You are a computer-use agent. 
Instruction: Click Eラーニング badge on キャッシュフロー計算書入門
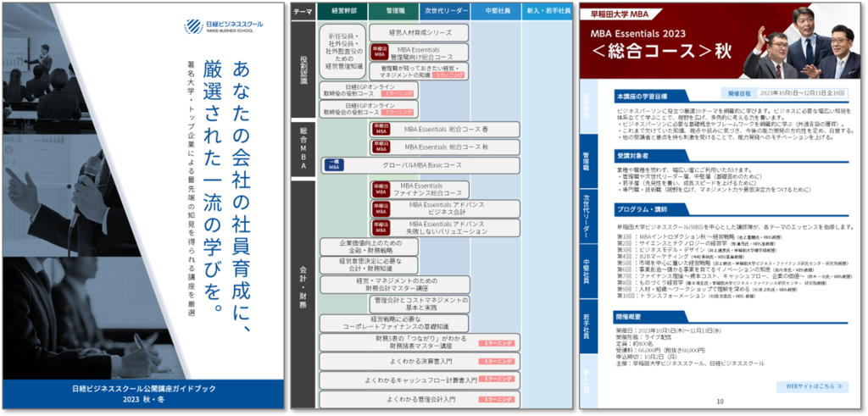[x=497, y=380]
